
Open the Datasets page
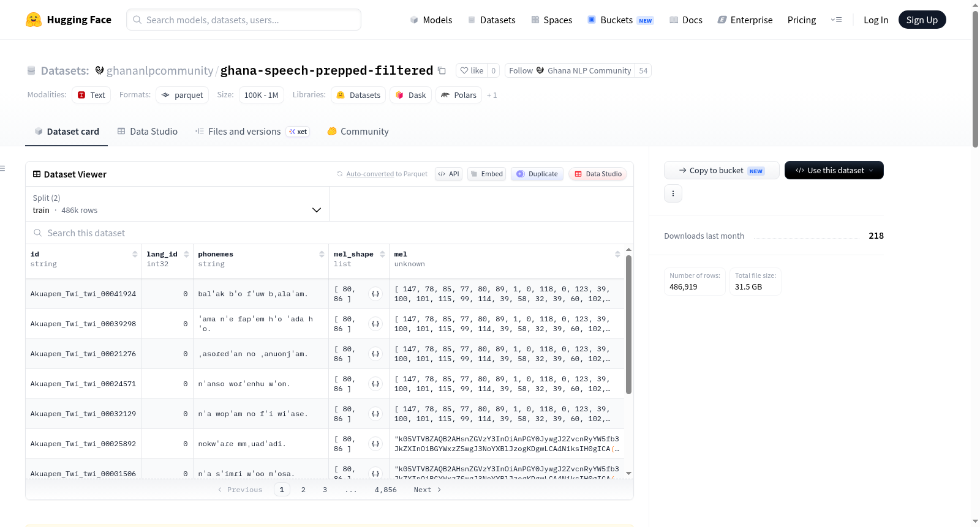pos(491,20)
